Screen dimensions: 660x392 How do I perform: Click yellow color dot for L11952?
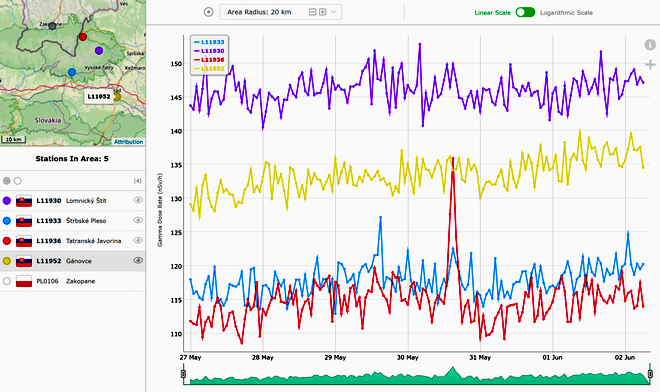[7, 261]
